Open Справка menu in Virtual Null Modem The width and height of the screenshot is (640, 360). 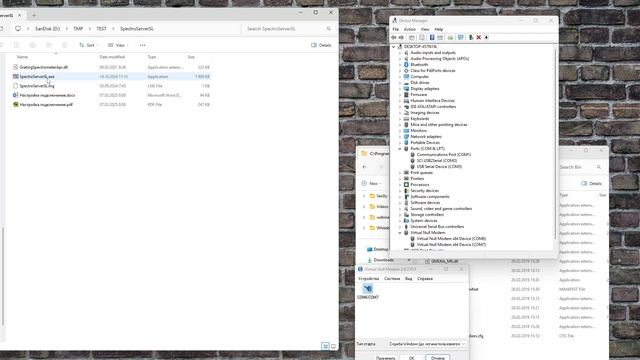pos(425,279)
